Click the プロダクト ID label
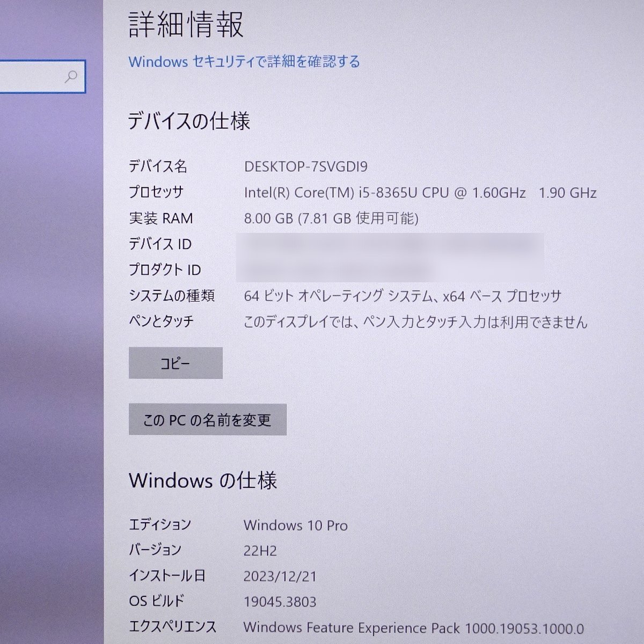This screenshot has height=644, width=644. click(x=165, y=270)
